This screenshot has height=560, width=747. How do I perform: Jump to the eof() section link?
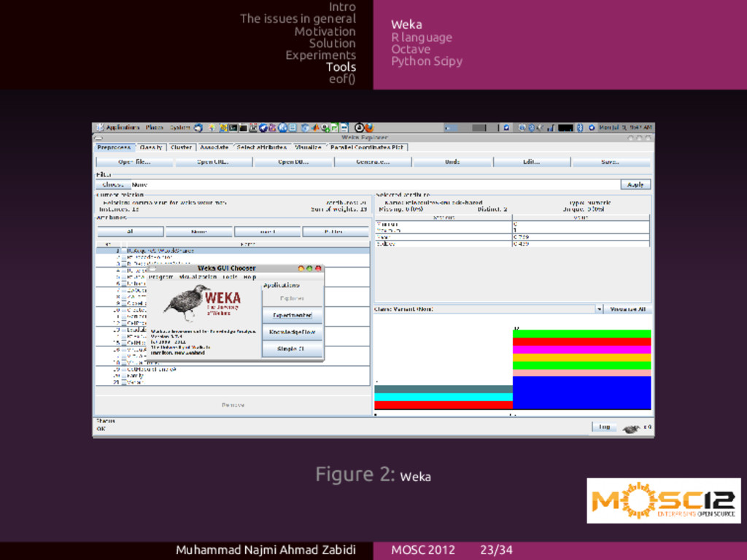[x=342, y=79]
